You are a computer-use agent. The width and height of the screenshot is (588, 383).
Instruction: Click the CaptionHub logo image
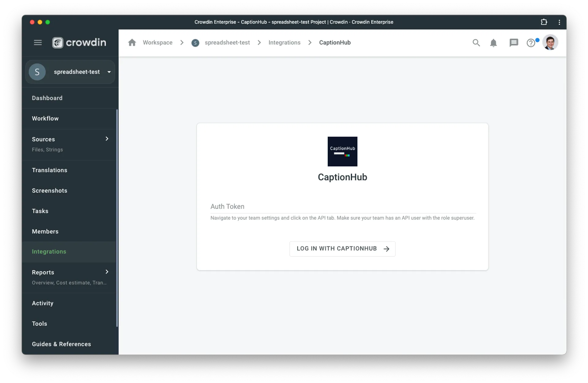pyautogui.click(x=342, y=152)
